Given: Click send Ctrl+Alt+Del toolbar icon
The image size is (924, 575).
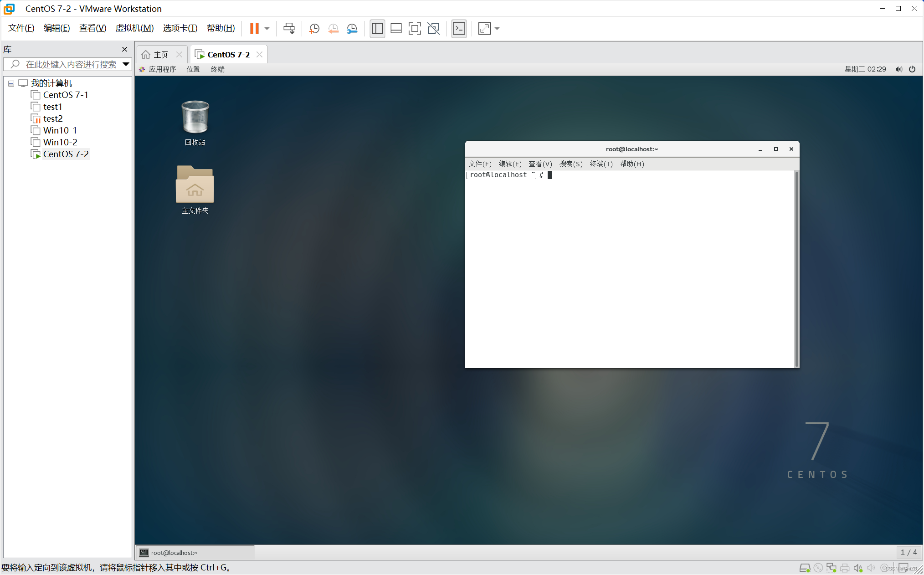Looking at the screenshot, I should pos(289,29).
